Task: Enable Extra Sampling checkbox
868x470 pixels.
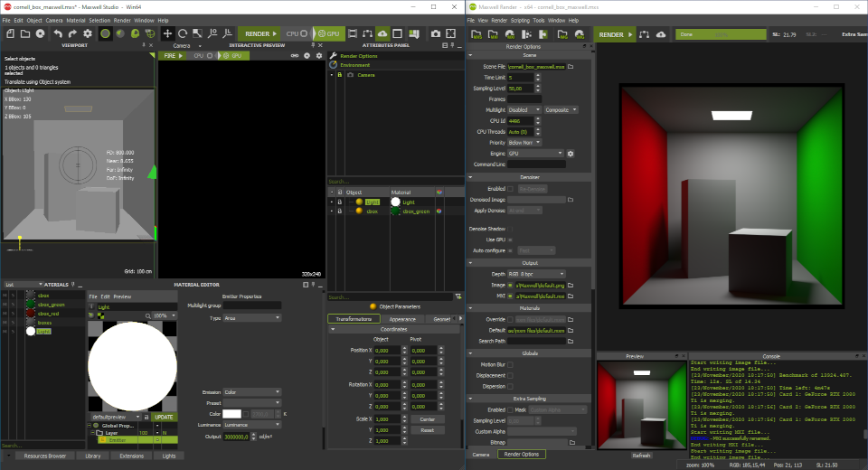Action: (x=510, y=409)
